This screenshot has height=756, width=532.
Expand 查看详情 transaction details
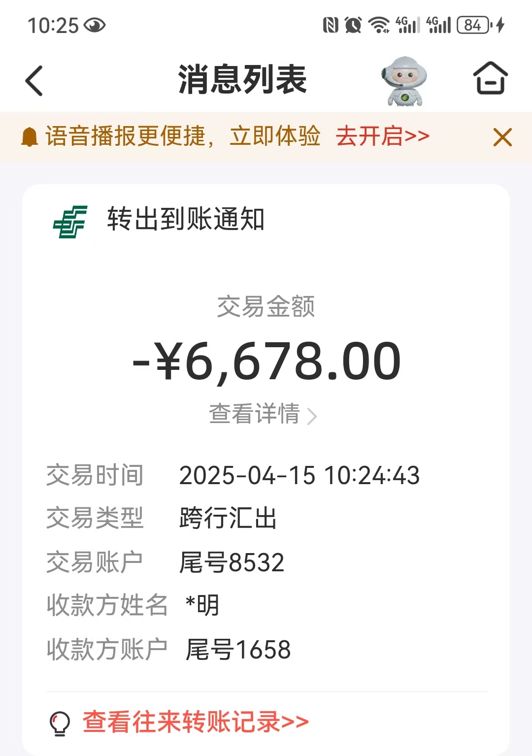[255, 414]
